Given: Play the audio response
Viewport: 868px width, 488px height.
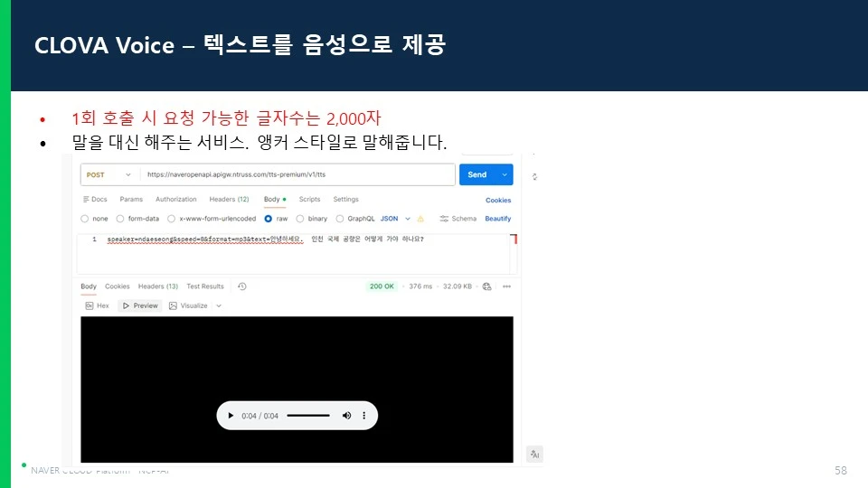Looking at the screenshot, I should 231,416.
